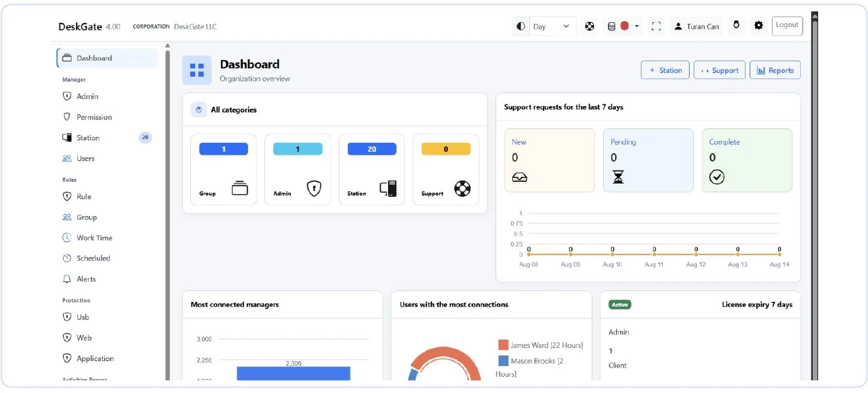Click the Work Time clock icon
This screenshot has width=868, height=393.
(x=67, y=238)
